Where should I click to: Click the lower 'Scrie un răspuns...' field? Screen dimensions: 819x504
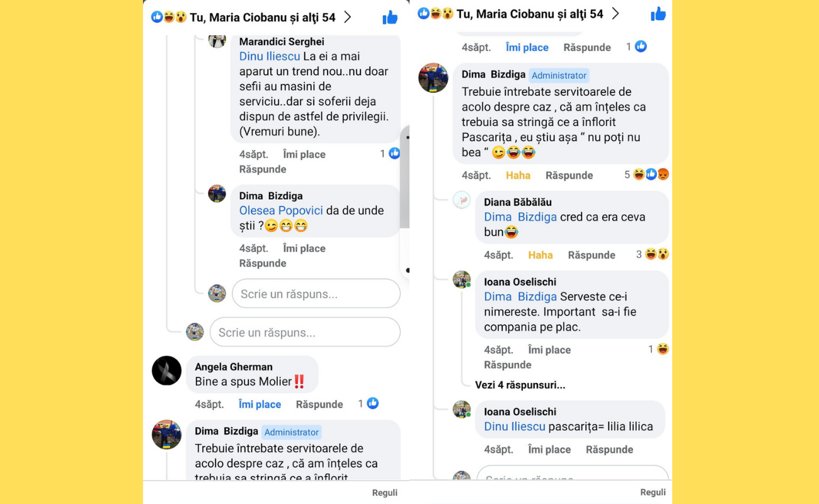305,332
